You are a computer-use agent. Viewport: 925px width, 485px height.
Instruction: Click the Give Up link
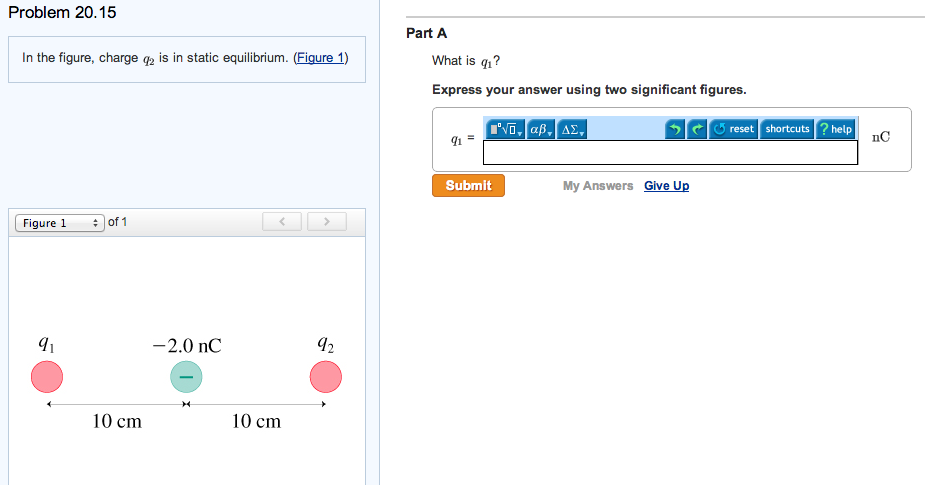click(x=666, y=186)
